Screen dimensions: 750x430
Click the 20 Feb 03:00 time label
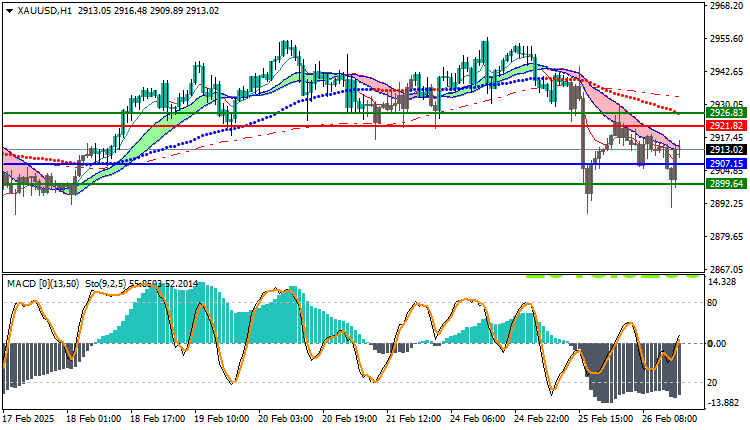[286, 419]
